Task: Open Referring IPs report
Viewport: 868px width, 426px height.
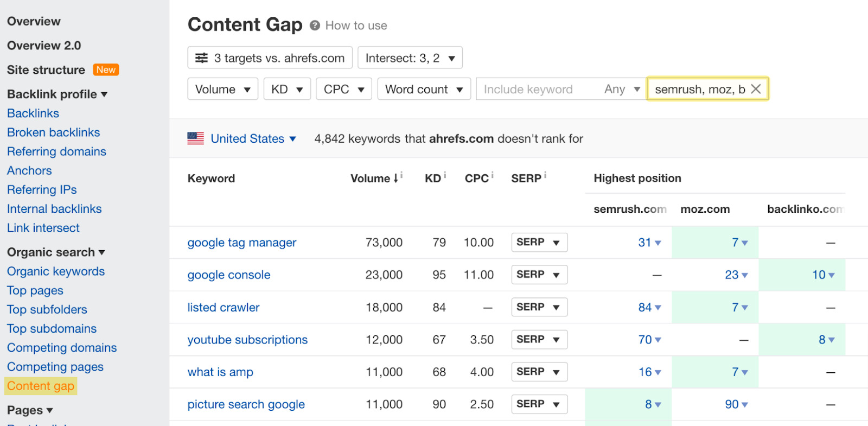Action: (42, 189)
